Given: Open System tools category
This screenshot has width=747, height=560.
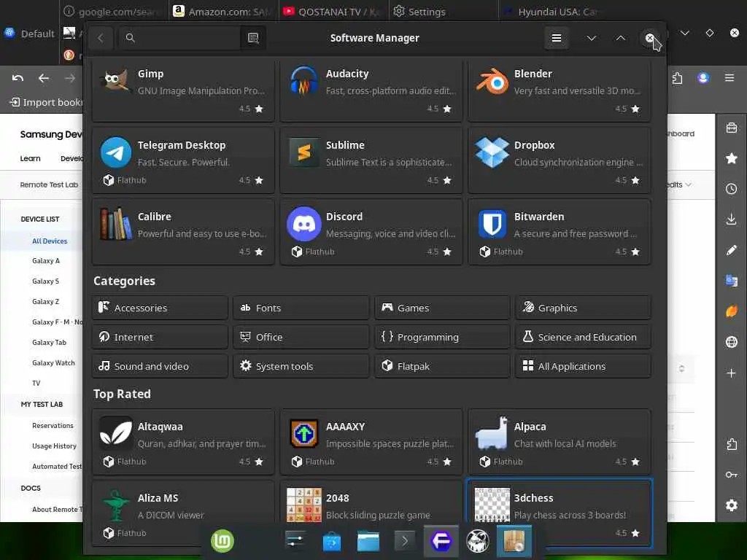Looking at the screenshot, I should pos(301,366).
